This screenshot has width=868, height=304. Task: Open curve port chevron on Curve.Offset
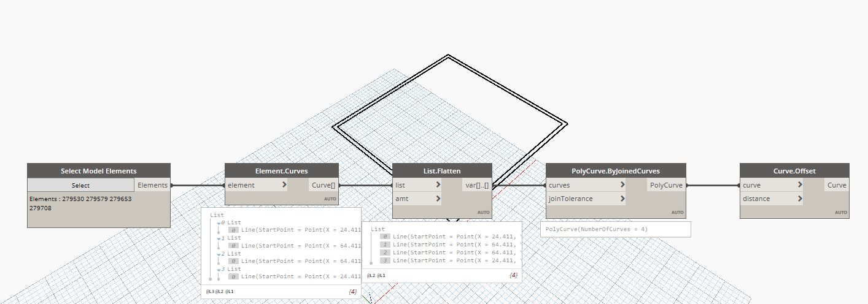tap(800, 185)
